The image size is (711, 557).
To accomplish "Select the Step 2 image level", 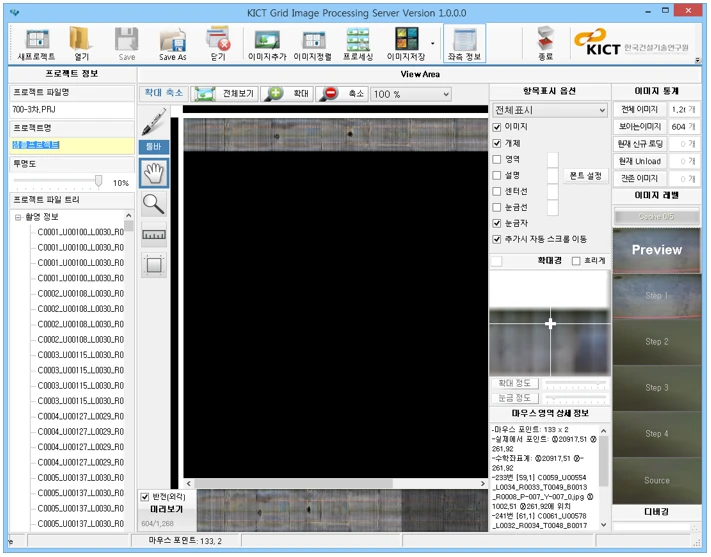I will tap(657, 342).
